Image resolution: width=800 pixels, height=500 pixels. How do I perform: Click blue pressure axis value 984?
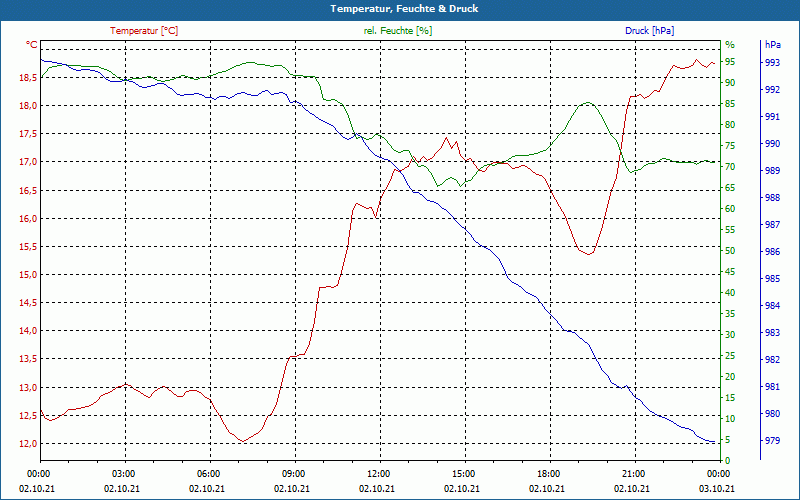(x=772, y=306)
